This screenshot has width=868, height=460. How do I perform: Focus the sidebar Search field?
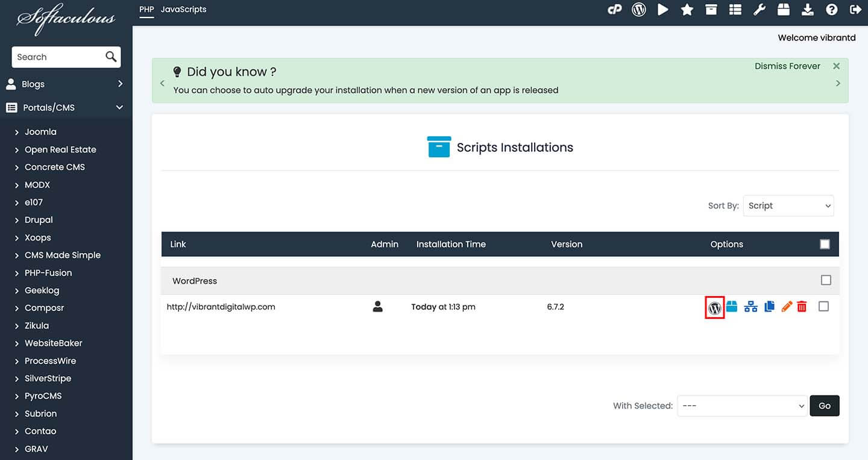click(58, 57)
